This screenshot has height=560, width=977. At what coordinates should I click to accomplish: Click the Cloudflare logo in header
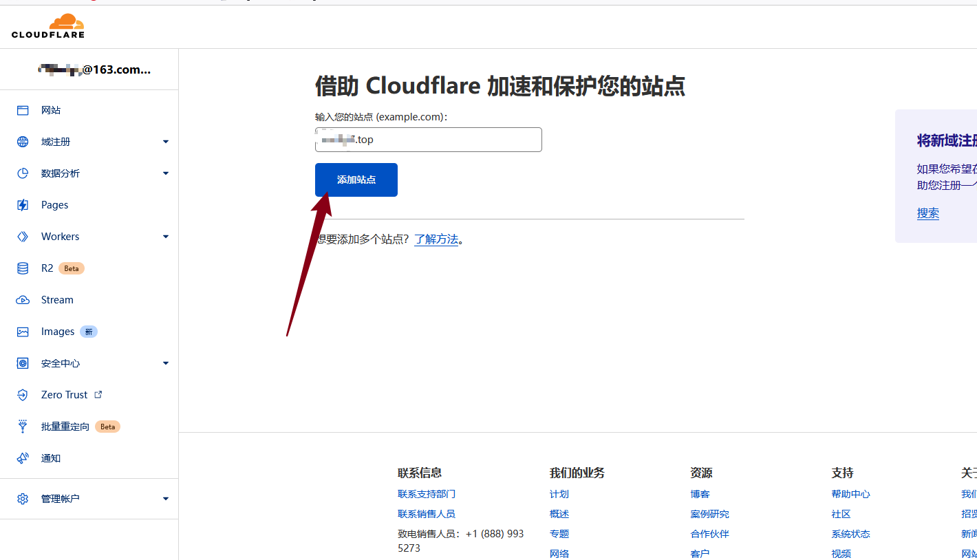48,26
